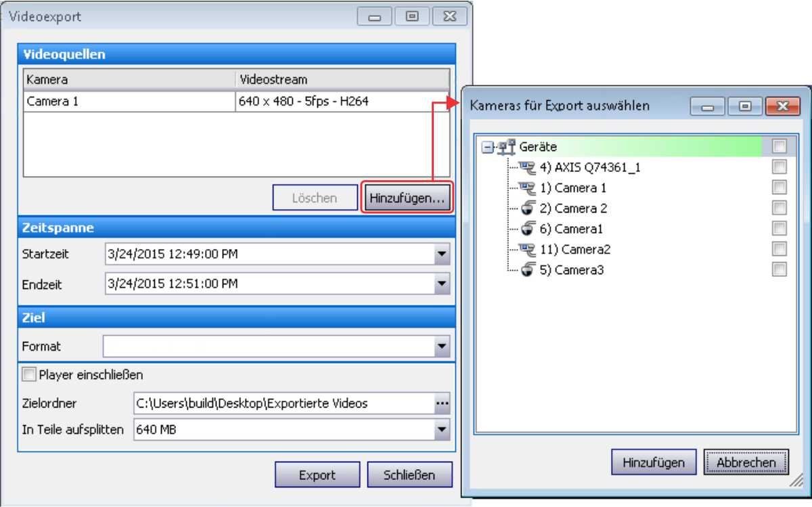Maximize the Videoexport window
This screenshot has height=507, width=812.
(412, 16)
